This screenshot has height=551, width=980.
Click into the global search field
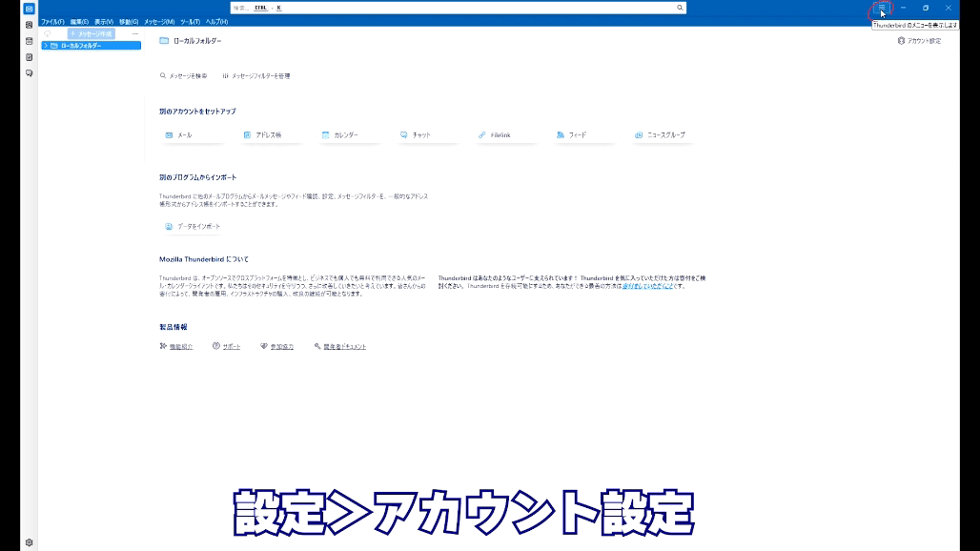458,8
